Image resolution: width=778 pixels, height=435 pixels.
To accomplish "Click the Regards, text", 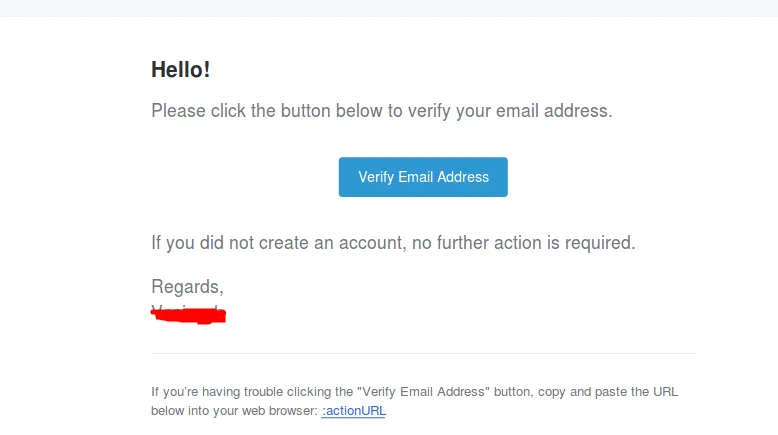I will click(x=187, y=287).
